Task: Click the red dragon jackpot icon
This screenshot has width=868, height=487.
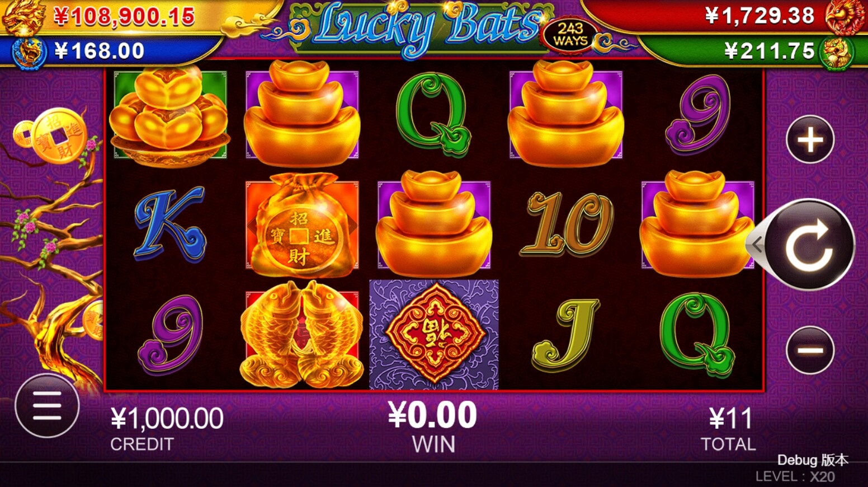Action: (845, 17)
